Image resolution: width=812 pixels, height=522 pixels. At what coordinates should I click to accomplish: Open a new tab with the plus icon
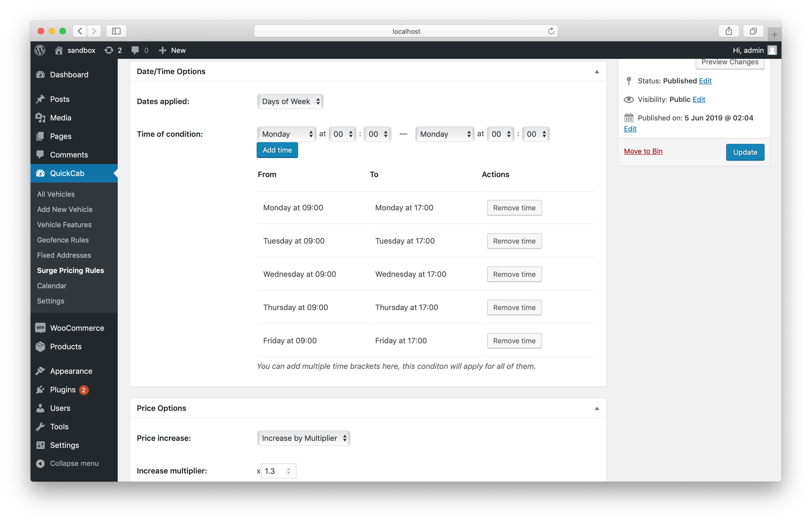pos(774,34)
